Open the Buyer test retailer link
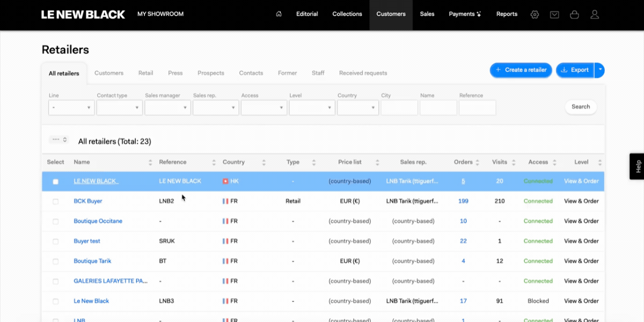644x322 pixels. click(87, 241)
